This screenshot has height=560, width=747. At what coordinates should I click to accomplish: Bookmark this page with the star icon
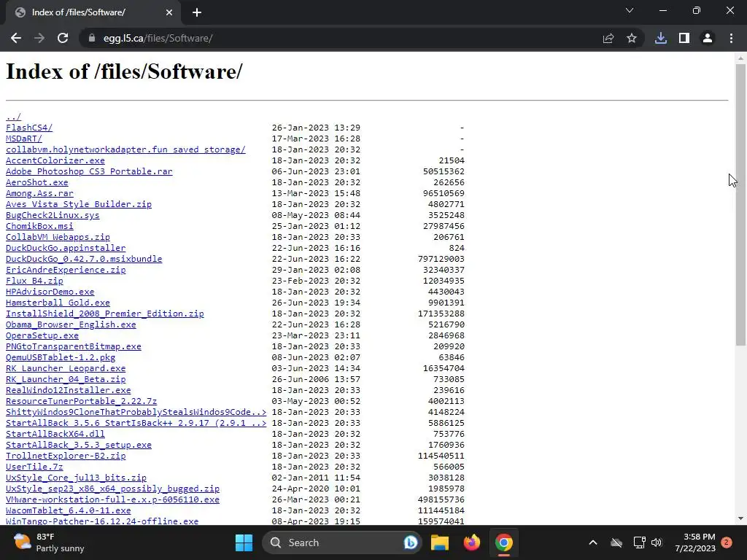coord(632,38)
